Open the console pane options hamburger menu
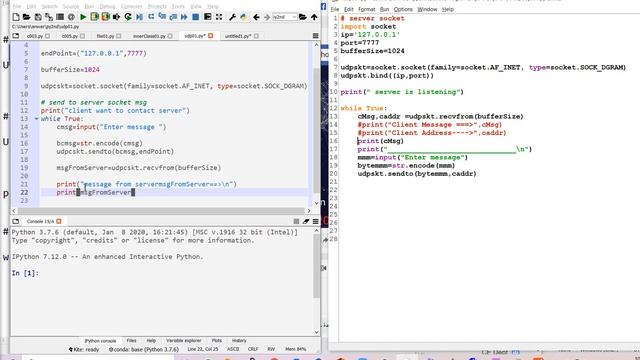 [316, 221]
